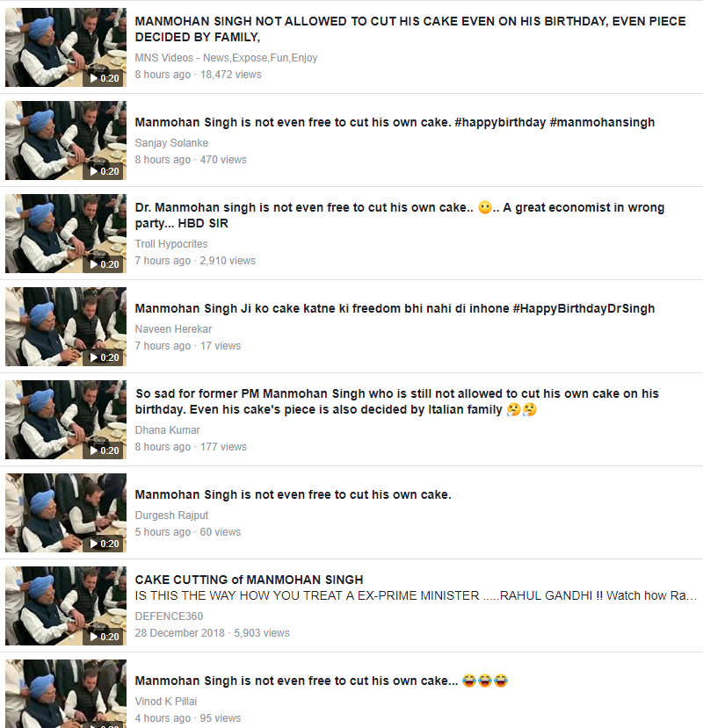Go to Durgesh Rajput's profile
703x728 pixels.
click(171, 515)
